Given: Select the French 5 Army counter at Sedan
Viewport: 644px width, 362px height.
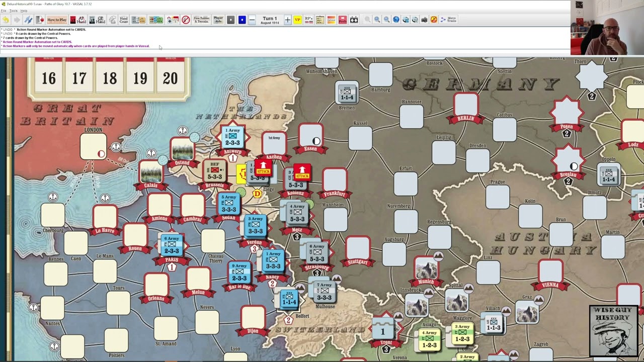Looking at the screenshot, I should (x=228, y=204).
